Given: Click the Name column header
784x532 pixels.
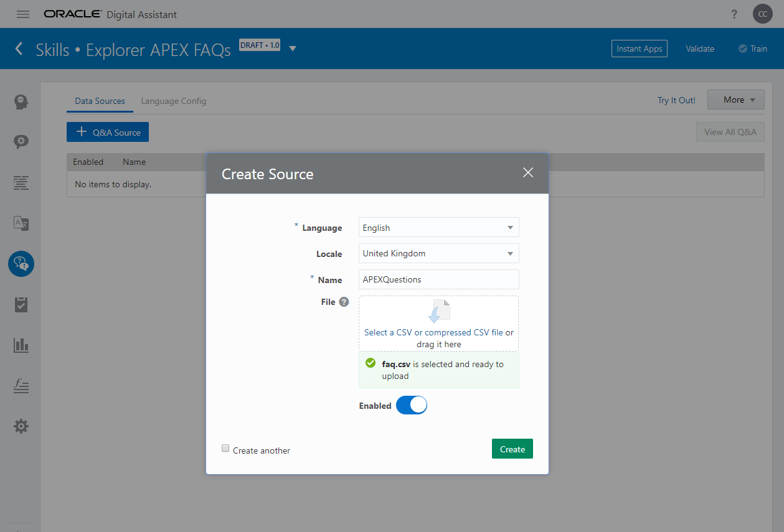Looking at the screenshot, I should pyautogui.click(x=134, y=162).
